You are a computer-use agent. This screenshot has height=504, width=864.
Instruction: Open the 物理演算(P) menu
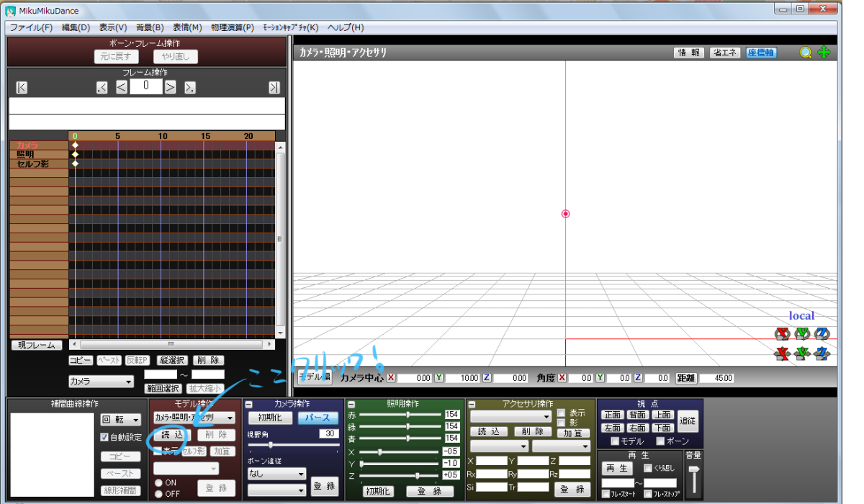click(233, 27)
